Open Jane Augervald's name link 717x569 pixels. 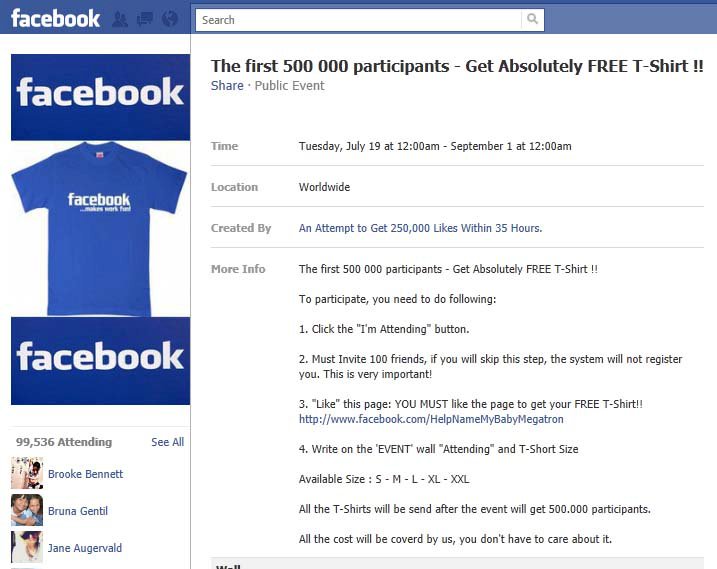click(x=85, y=548)
